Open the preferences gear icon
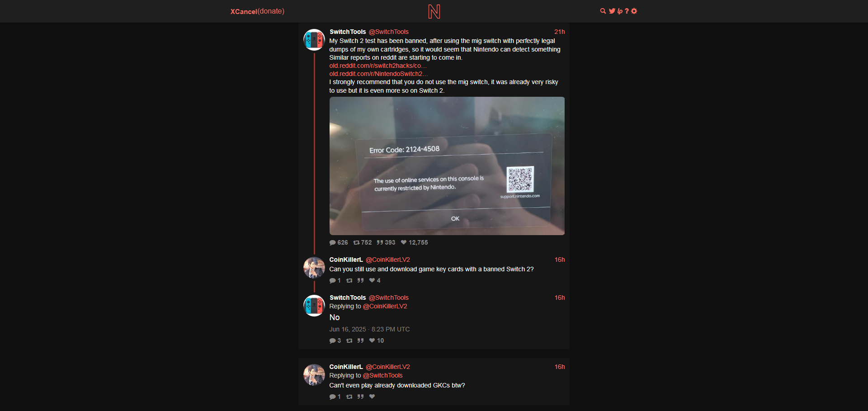 point(634,11)
